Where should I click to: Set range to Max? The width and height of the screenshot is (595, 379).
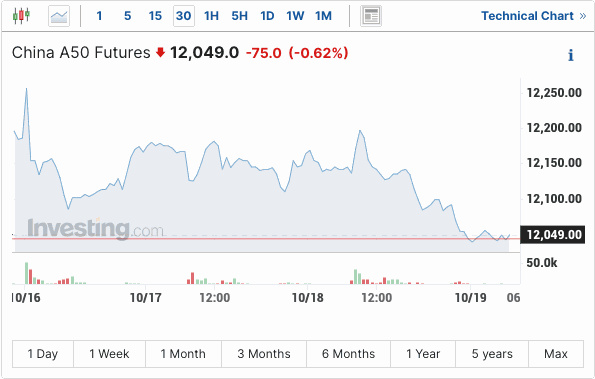click(x=556, y=354)
